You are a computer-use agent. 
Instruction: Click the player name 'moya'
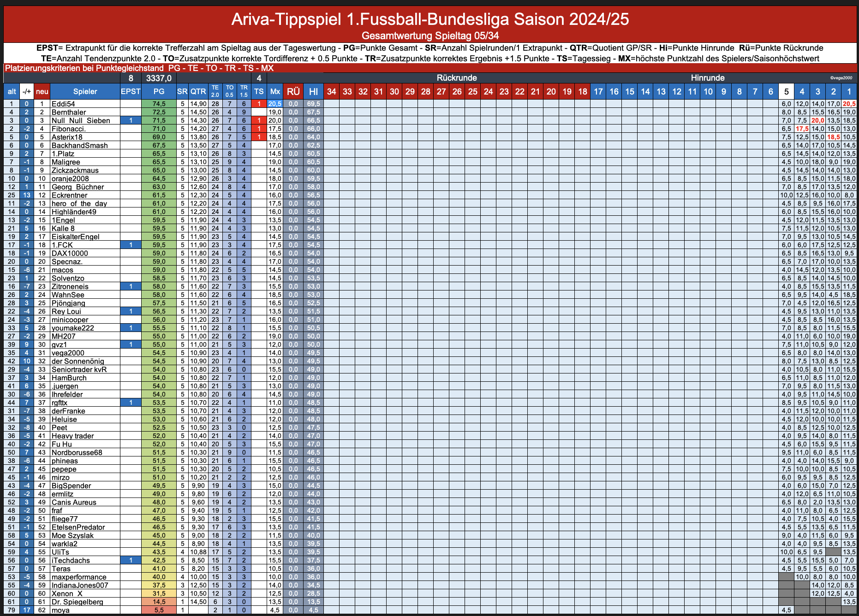tap(60, 610)
